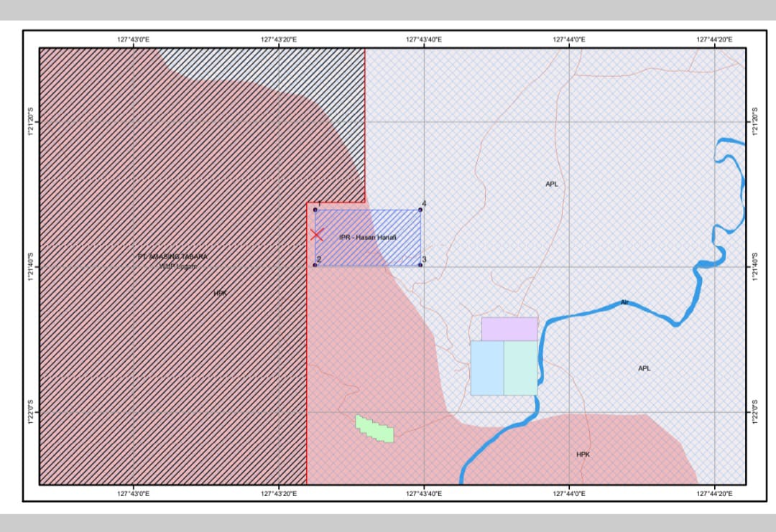Click the red X marker on the map
This screenshot has width=776, height=532.
316,235
